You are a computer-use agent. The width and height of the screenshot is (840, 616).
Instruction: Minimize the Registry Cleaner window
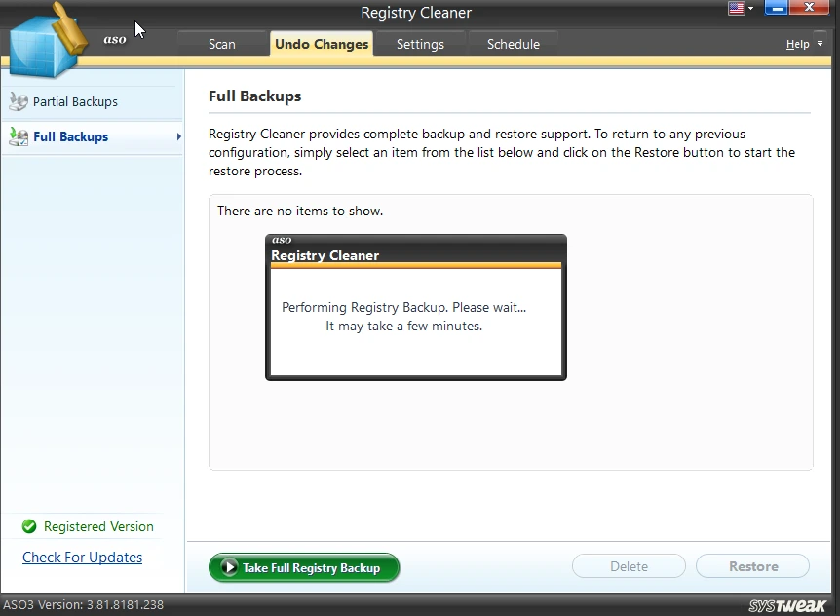pyautogui.click(x=776, y=9)
